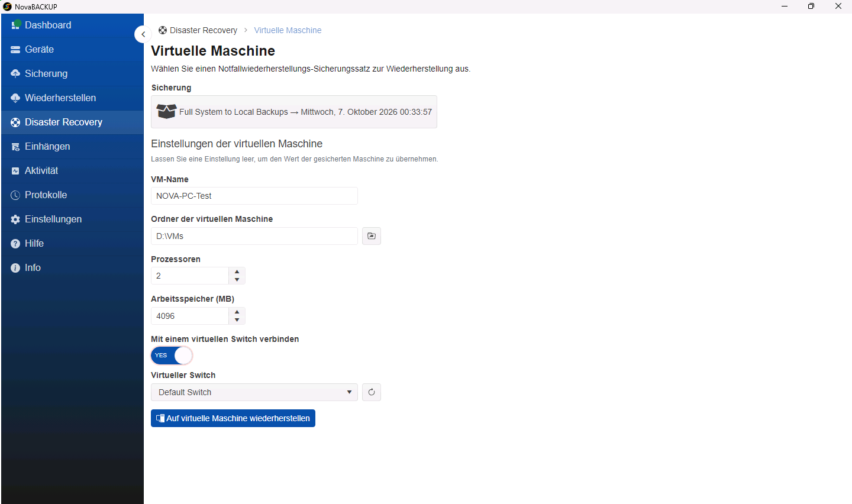Screen dimensions: 852x504
Task: Click the Wiederherstellen cloud download icon
Action: coord(15,98)
